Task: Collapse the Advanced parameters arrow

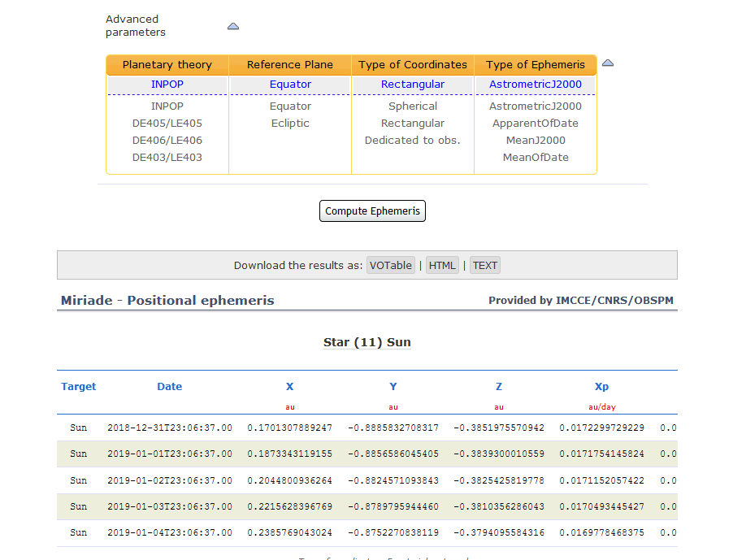Action: point(233,26)
